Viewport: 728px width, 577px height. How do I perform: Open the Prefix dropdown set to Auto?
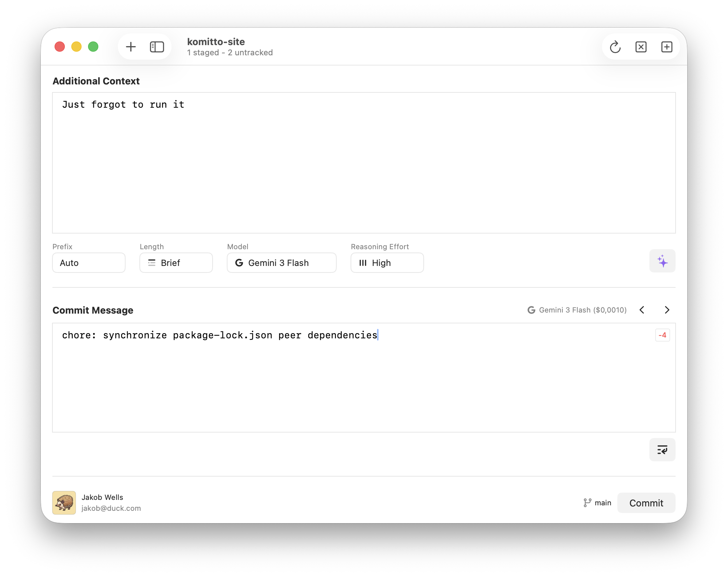[x=88, y=263]
